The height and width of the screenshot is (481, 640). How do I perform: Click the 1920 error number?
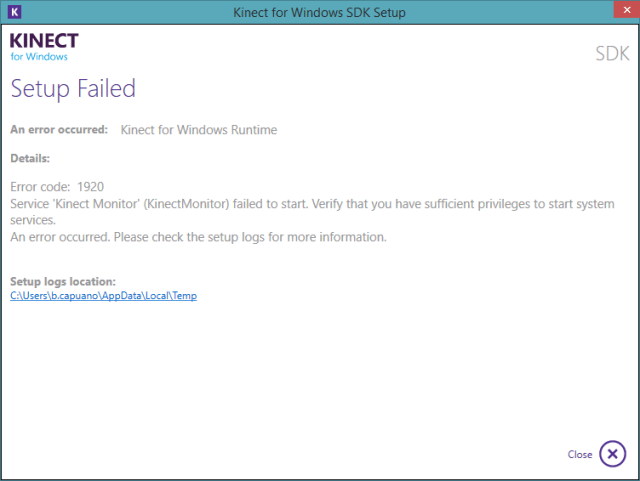(x=89, y=186)
